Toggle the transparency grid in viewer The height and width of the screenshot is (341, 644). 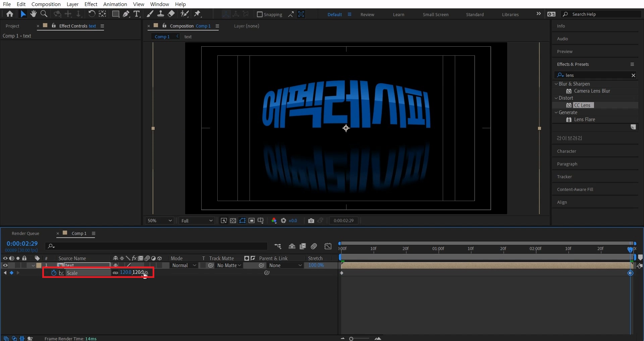pos(233,221)
